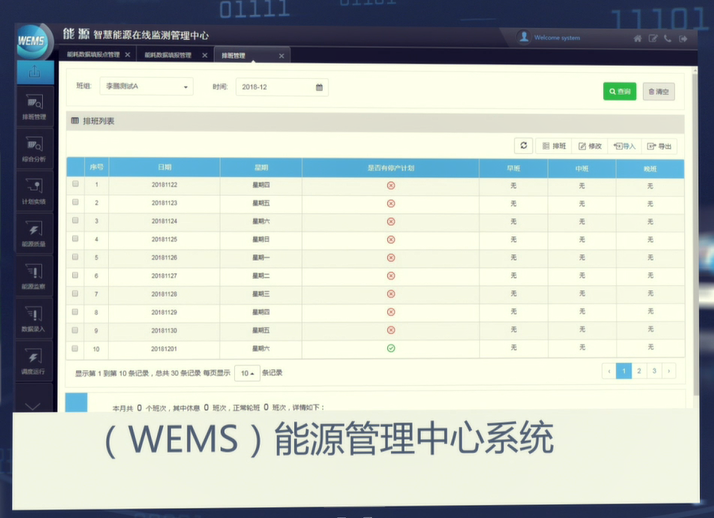714x518 pixels.
Task: Click the blue upload icon in sidebar
Action: (x=35, y=72)
